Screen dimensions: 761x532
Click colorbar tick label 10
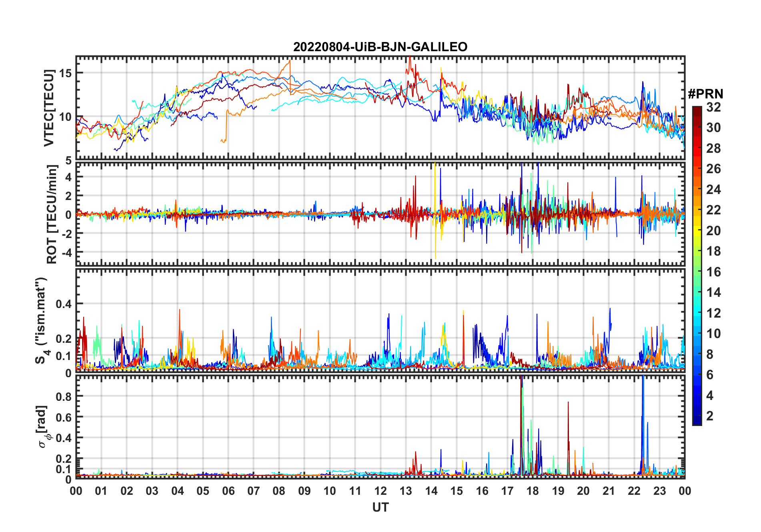click(713, 334)
